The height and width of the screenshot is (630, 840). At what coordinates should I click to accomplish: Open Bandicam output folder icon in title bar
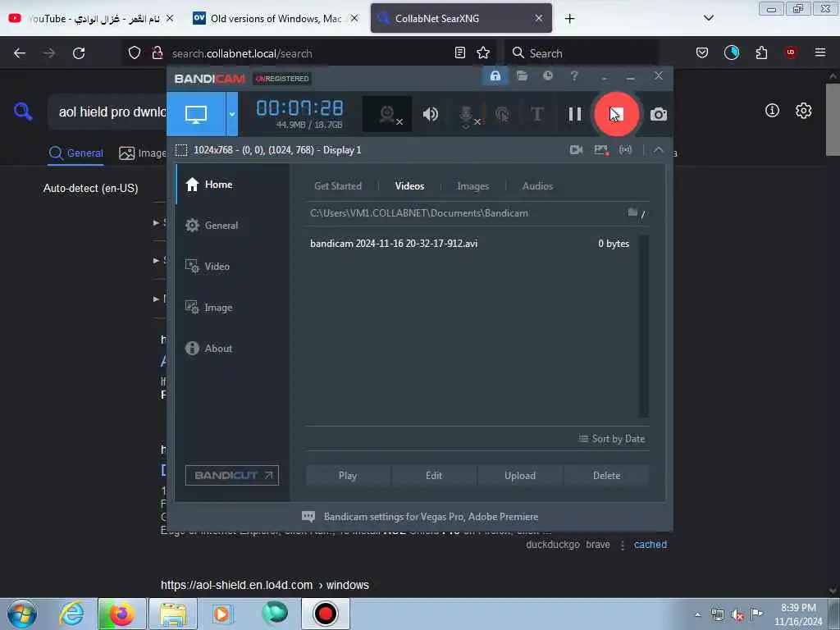pos(522,76)
